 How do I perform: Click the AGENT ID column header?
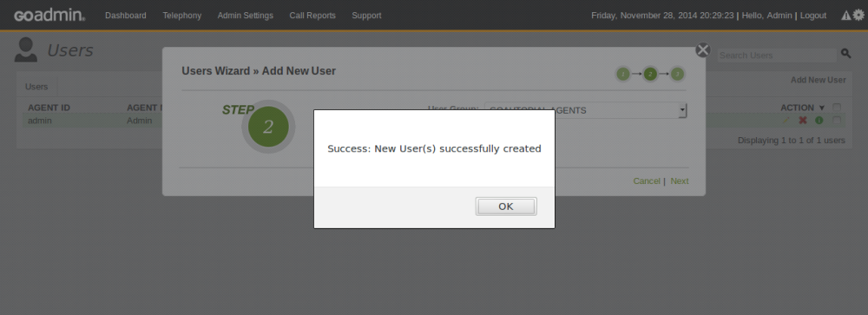click(49, 108)
